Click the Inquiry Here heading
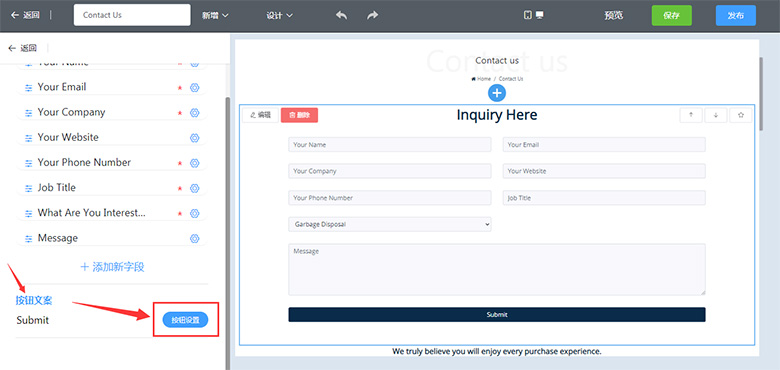The height and width of the screenshot is (370, 780). pos(497,115)
